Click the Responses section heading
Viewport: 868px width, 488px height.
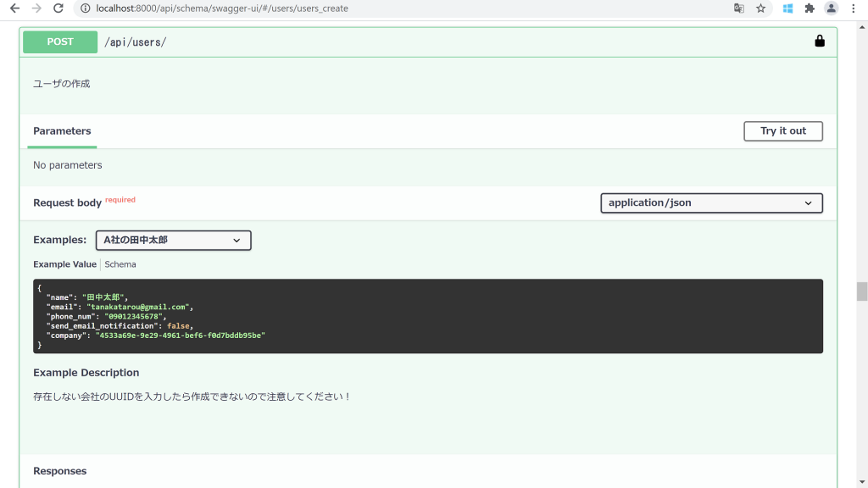point(60,471)
